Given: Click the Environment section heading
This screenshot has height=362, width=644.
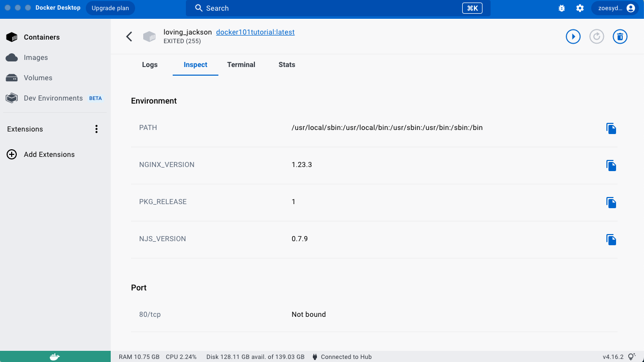Looking at the screenshot, I should point(154,101).
